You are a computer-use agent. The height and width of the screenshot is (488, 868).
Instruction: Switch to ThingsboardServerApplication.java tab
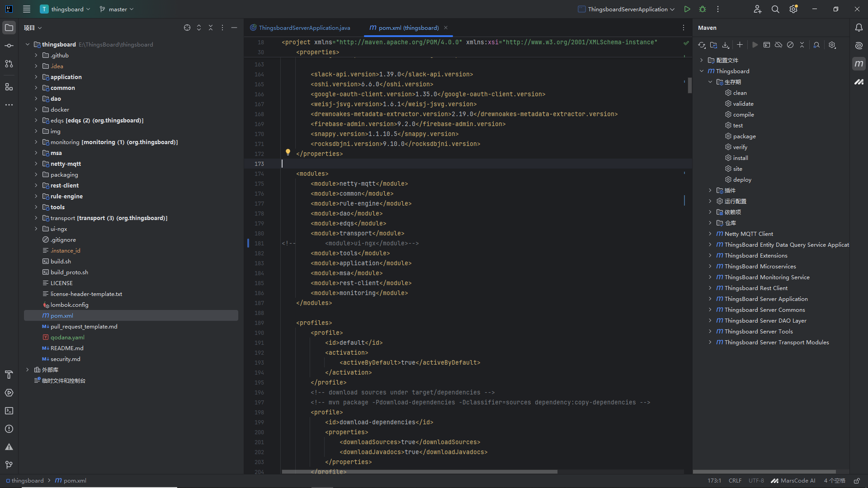pos(304,28)
